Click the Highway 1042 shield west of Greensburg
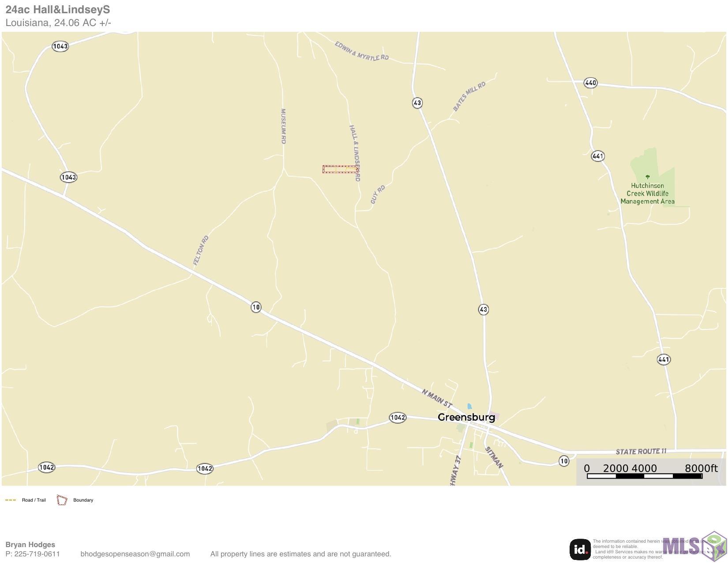728x563 pixels. [x=398, y=417]
